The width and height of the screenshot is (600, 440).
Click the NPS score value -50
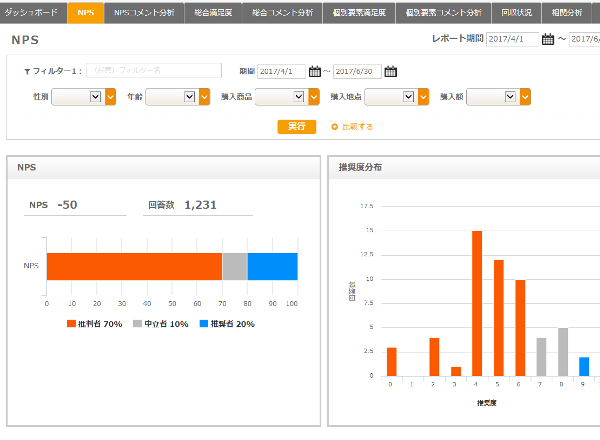(x=67, y=205)
